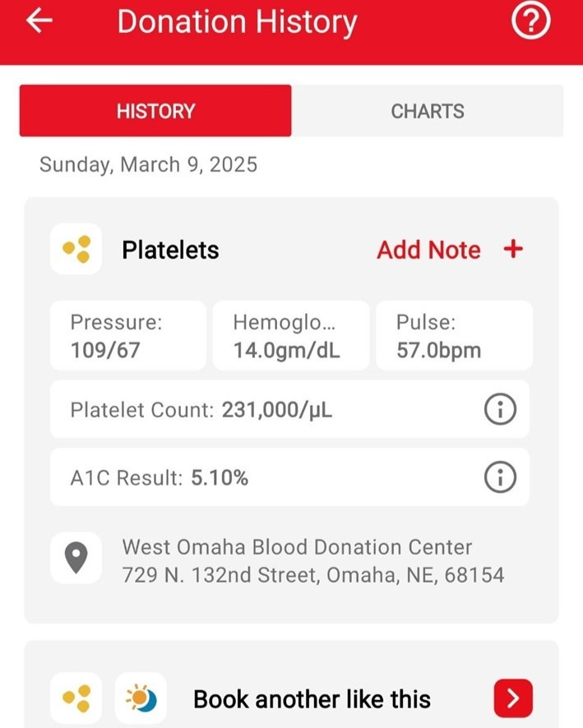Screen dimensions: 583x728
Task: Tap the West Omaha Blood Donation Center address
Action: point(313,560)
